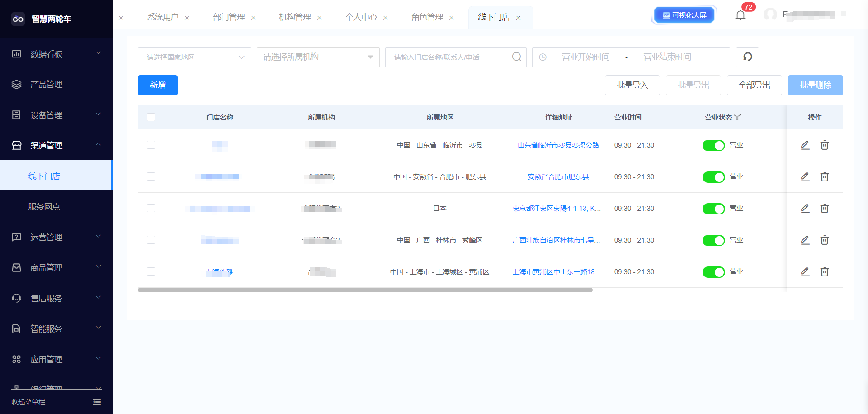Screen dimensions: 868x414
Task: Click the 全部导出 button
Action: (x=754, y=85)
